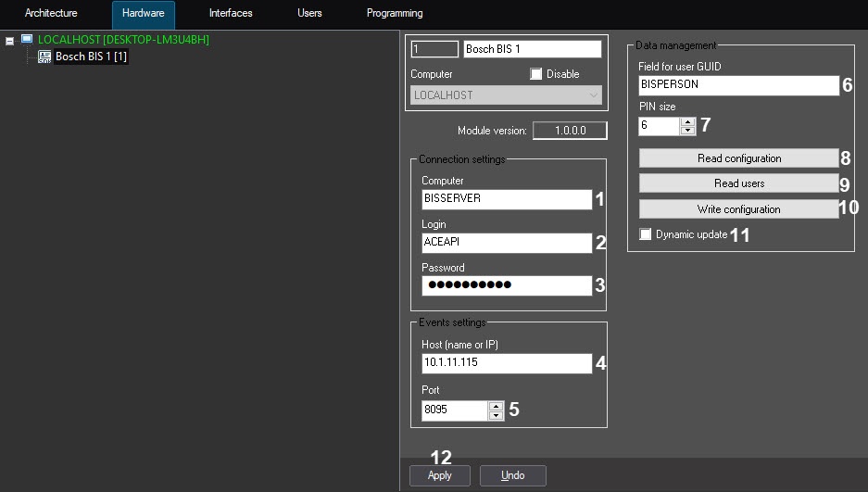Click the Login input field
Screen dimensions: 868x492
pos(505,243)
